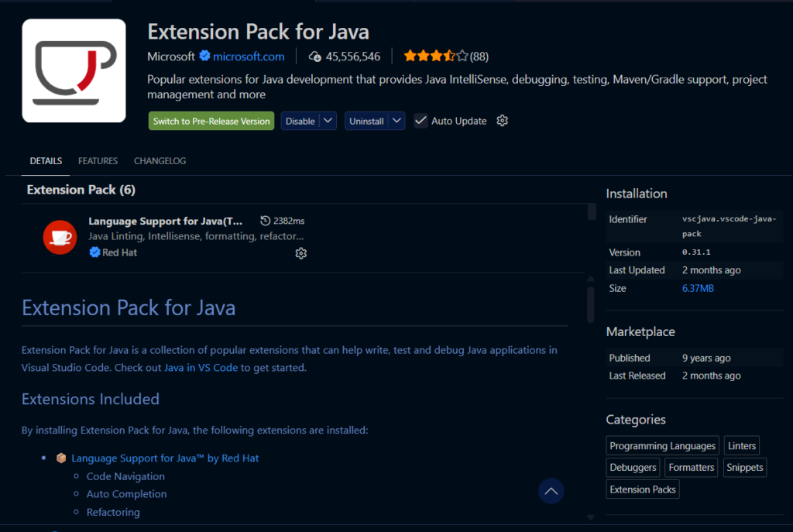Click the Marketplace section heading
This screenshot has height=532, width=793.
(640, 331)
